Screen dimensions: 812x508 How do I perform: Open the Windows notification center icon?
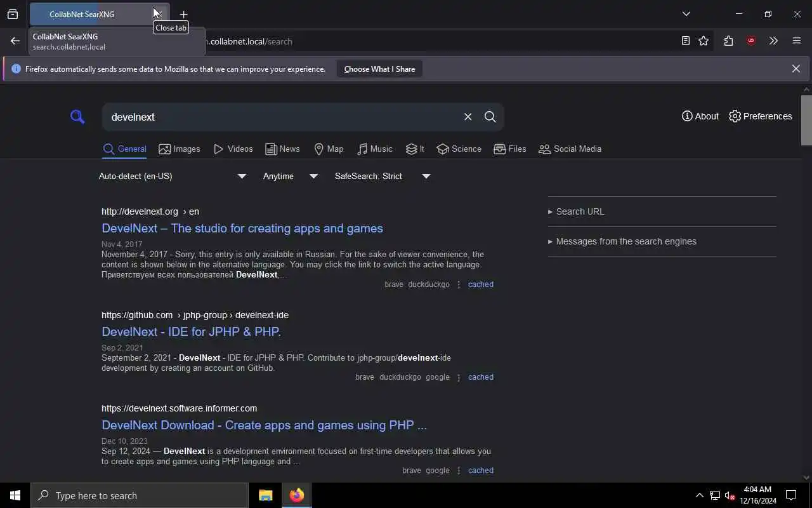click(791, 495)
